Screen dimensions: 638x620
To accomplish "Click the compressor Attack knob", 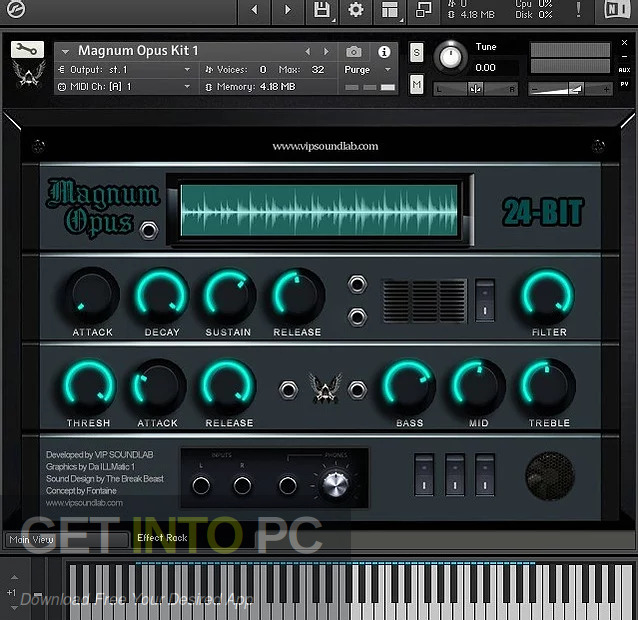I will click(158, 385).
